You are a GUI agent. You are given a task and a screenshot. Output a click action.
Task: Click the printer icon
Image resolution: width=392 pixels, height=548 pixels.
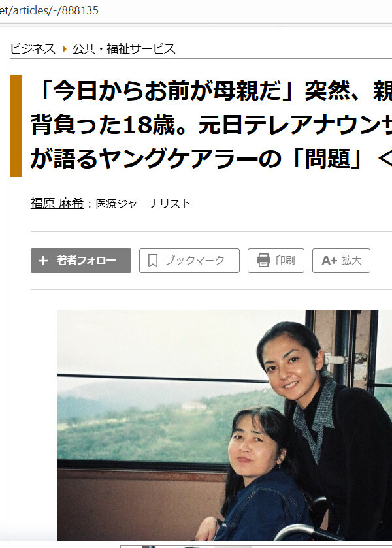click(x=263, y=261)
